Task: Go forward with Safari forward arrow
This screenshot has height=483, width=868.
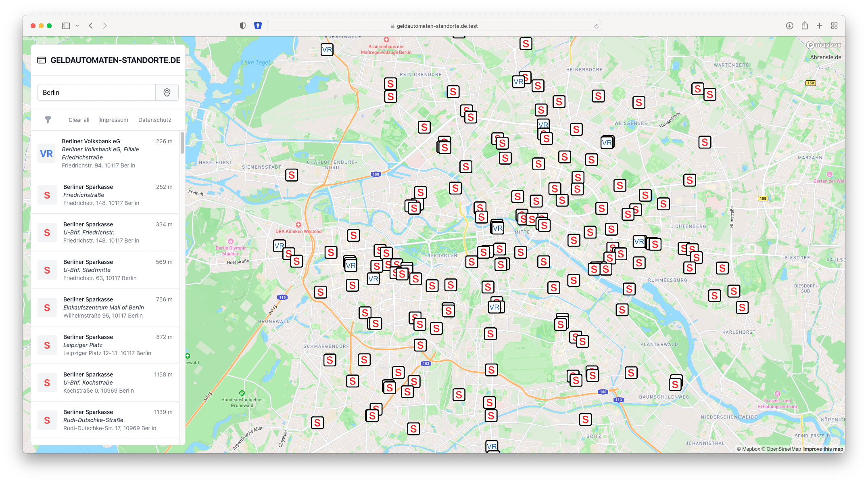Action: point(105,26)
